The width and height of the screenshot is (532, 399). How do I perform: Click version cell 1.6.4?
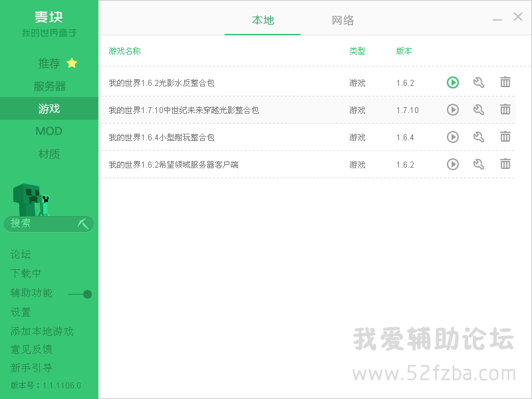pyautogui.click(x=405, y=138)
